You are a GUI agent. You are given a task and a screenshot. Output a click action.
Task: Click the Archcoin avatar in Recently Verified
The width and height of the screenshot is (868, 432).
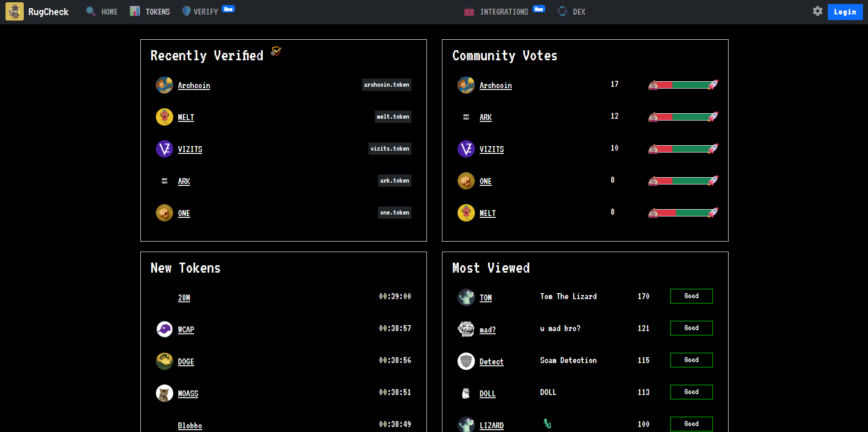pos(164,85)
